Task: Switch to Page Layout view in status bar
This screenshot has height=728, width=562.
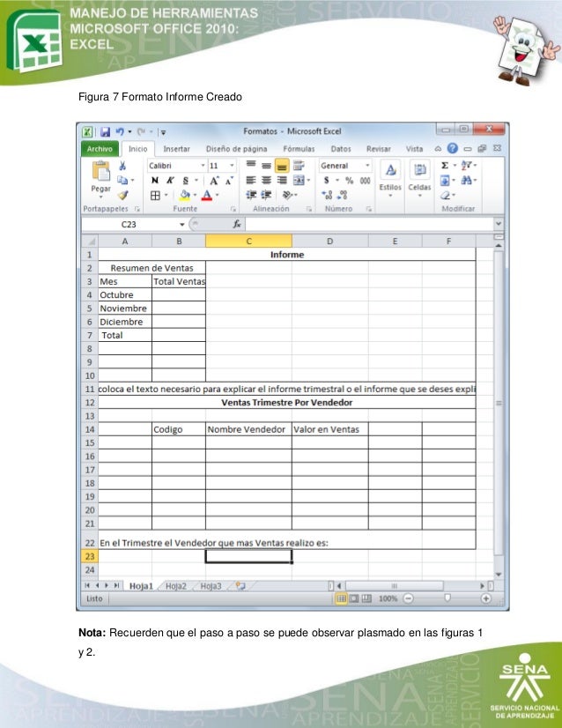Action: tap(354, 598)
